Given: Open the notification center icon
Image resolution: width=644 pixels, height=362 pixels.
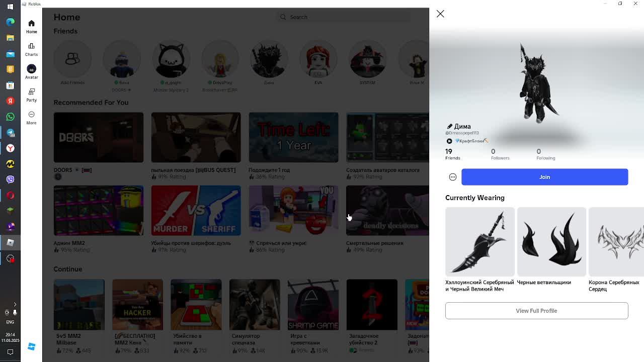Looking at the screenshot, I should tap(10, 352).
